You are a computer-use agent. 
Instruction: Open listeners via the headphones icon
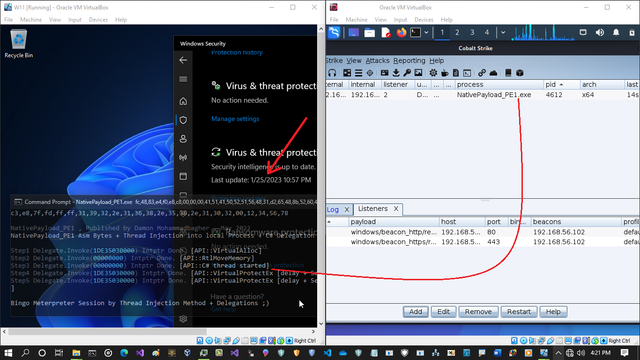coord(332,73)
